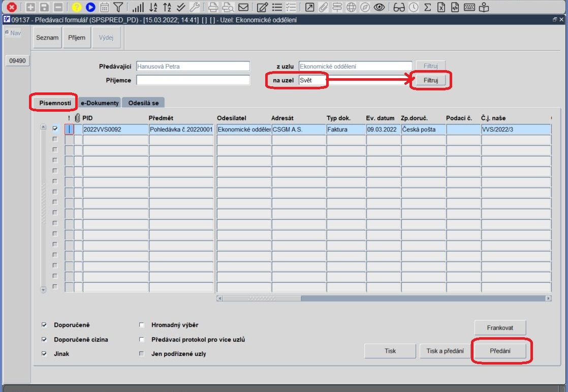Open the Seznam view button
The width and height of the screenshot is (568, 392).
pos(47,37)
